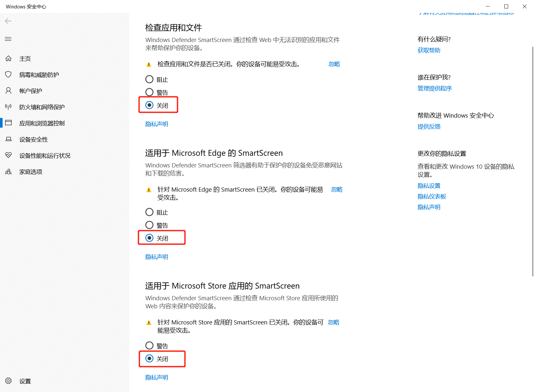Screen dimensions: 534x392
Task: Open 家庭选项 family options icon
Action: [8, 172]
